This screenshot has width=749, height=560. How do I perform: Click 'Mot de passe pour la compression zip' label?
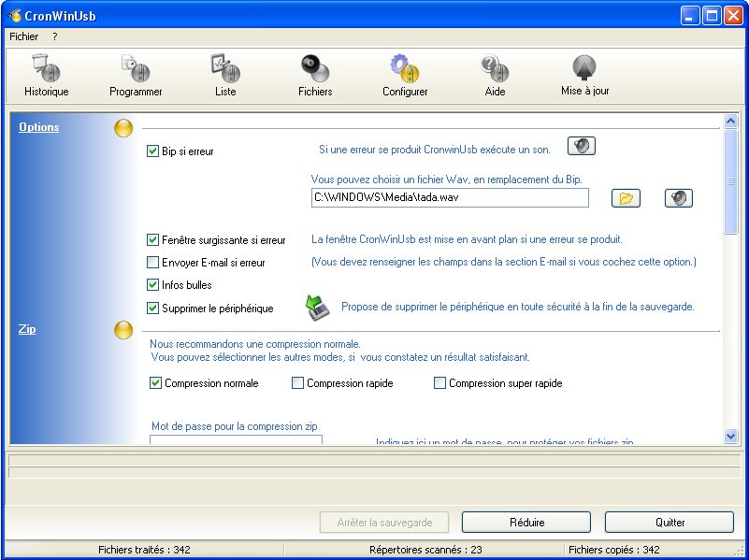coord(234,426)
